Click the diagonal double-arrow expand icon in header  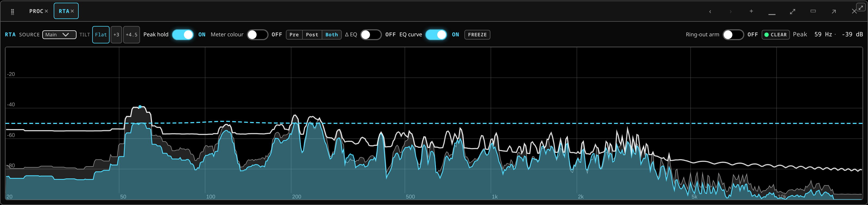pyautogui.click(x=793, y=11)
